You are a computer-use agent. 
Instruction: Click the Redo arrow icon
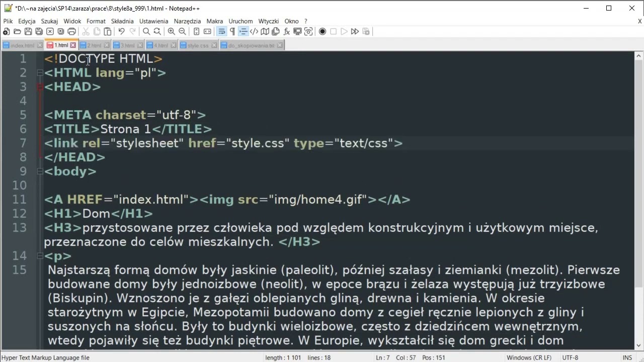pos(132,32)
